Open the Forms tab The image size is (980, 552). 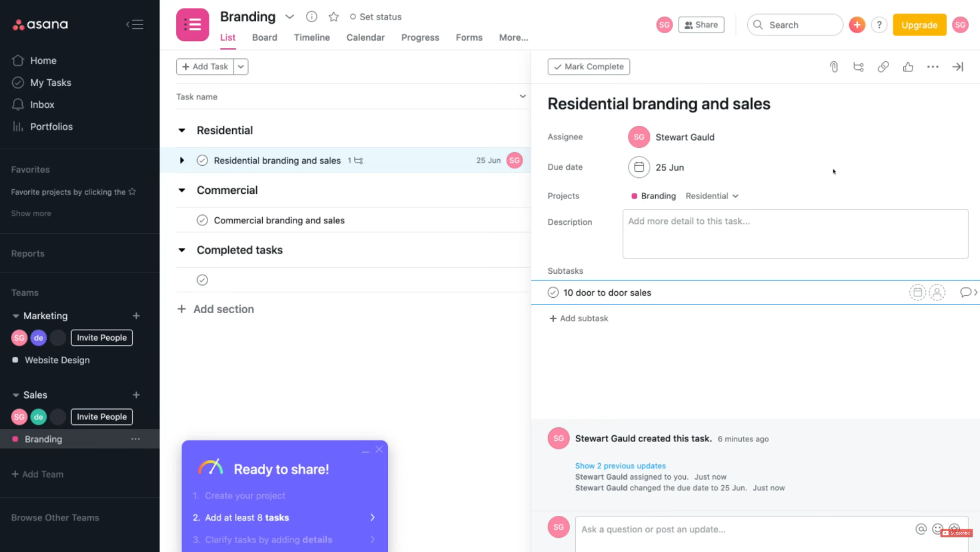click(x=469, y=37)
